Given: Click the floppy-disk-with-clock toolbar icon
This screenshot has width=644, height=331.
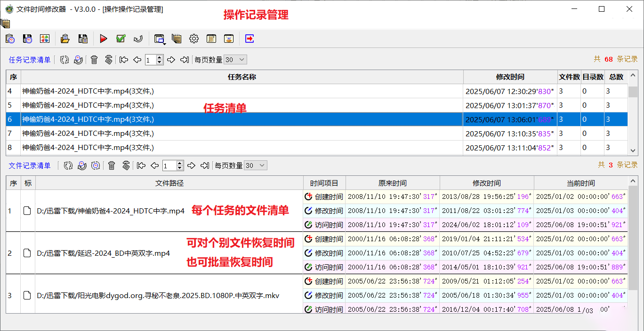Looking at the screenshot, I should [x=27, y=39].
